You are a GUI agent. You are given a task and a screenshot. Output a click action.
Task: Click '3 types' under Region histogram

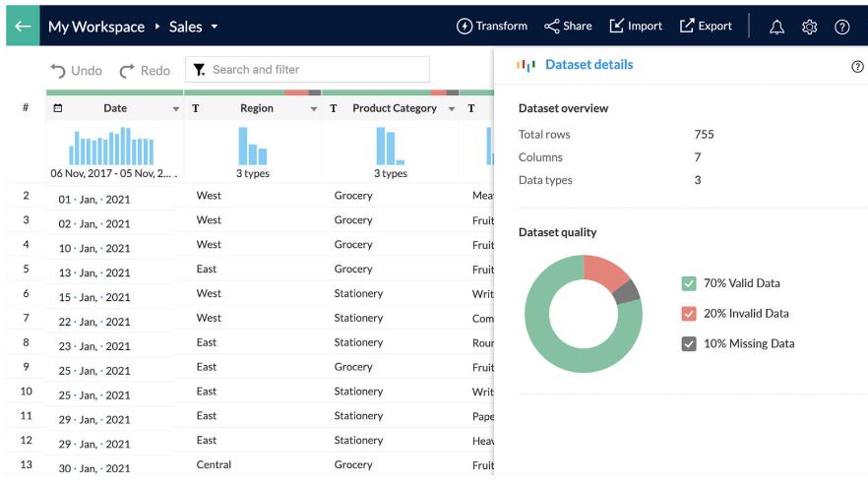click(x=252, y=174)
